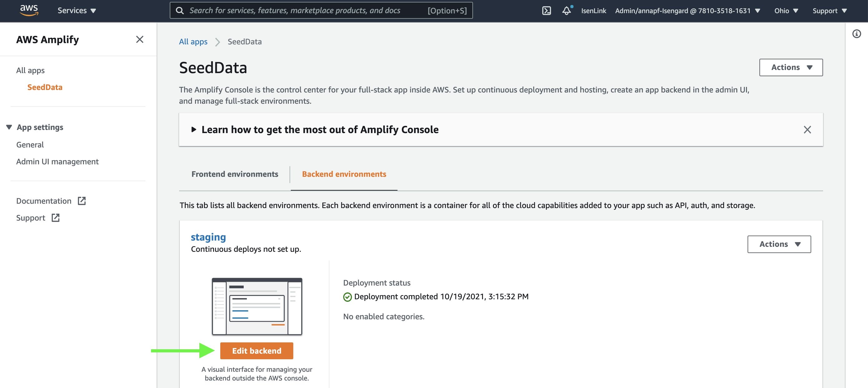Click the SeedData breadcrumb text
Screen dimensions: 868x388
tap(245, 42)
